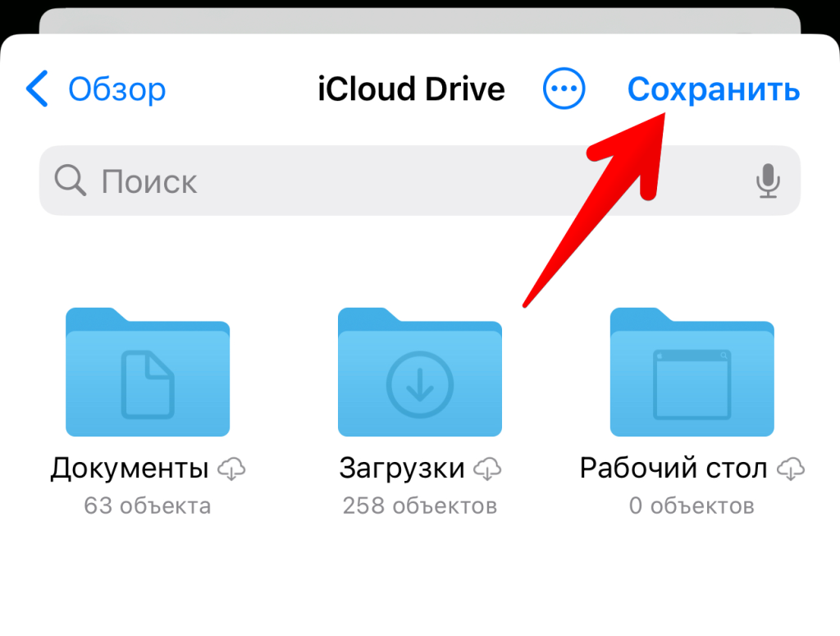Open the Документы folder
Image resolution: width=840 pixels, height=636 pixels.
click(x=148, y=371)
